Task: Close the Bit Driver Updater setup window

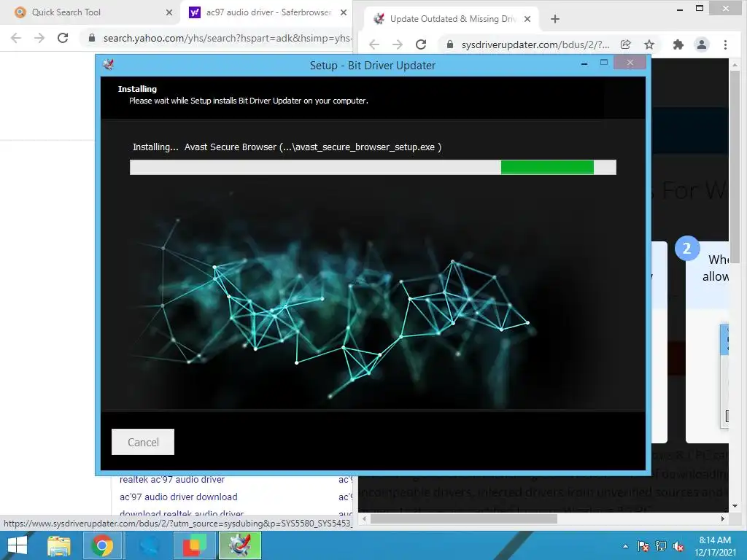Action: click(x=630, y=63)
